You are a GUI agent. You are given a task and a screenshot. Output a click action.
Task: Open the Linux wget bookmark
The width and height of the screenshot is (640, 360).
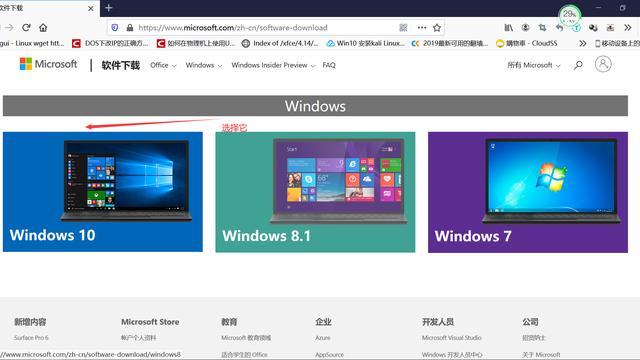tap(32, 43)
